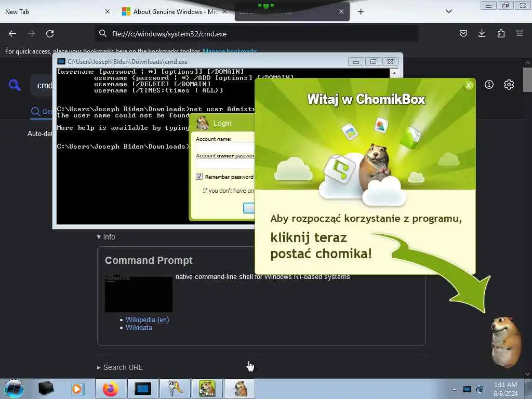Open Firefox from the taskbar
This screenshot has height=399, width=532.
click(x=111, y=389)
